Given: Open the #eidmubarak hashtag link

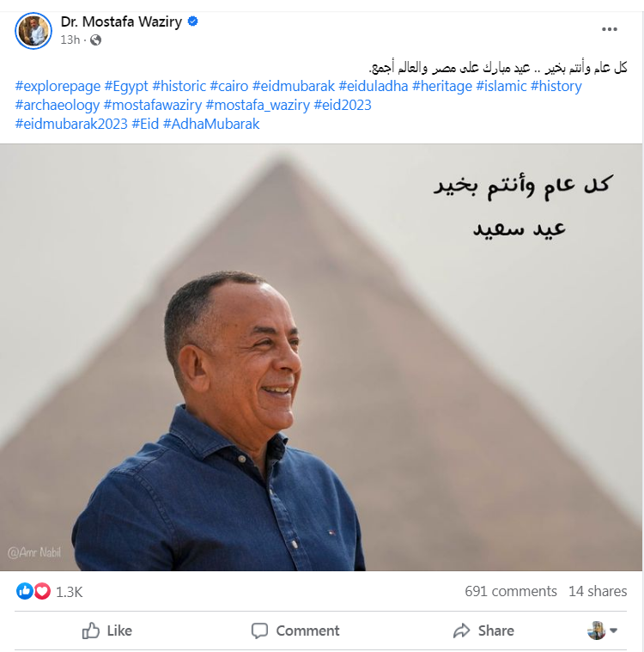Looking at the screenshot, I should pyautogui.click(x=293, y=86).
